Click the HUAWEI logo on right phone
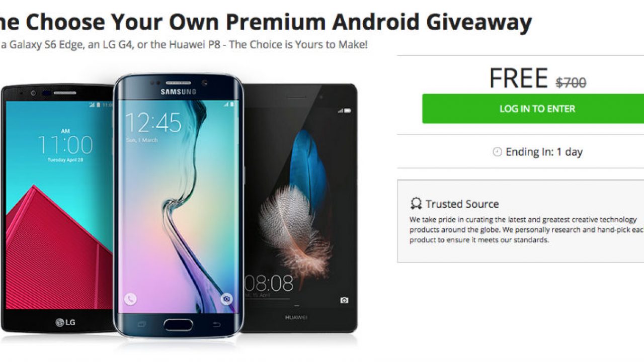 click(297, 317)
